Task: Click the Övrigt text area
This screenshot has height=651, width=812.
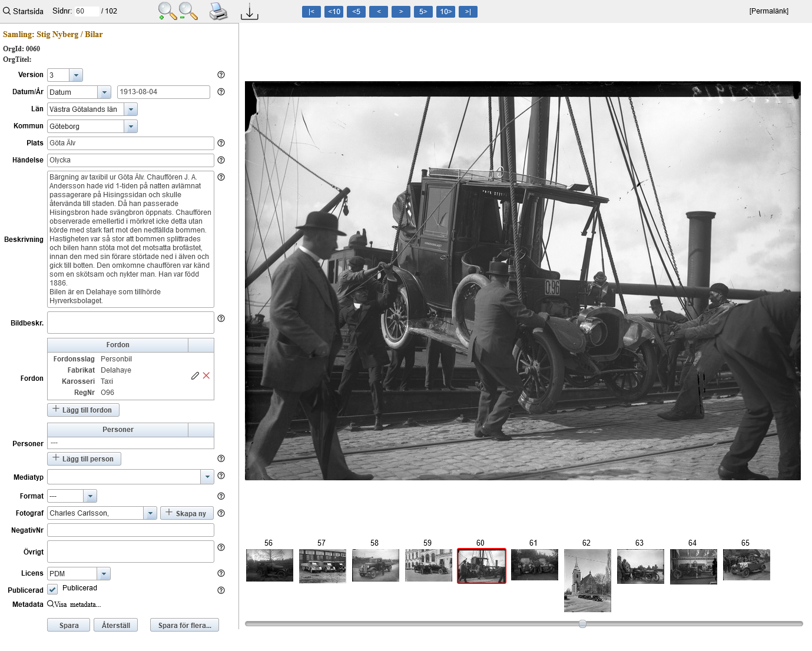Action: 131,552
